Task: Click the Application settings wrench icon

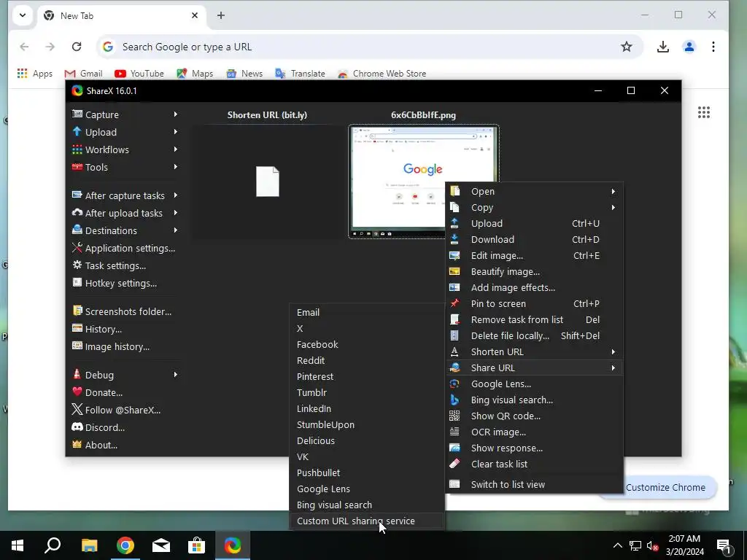Action: point(77,248)
